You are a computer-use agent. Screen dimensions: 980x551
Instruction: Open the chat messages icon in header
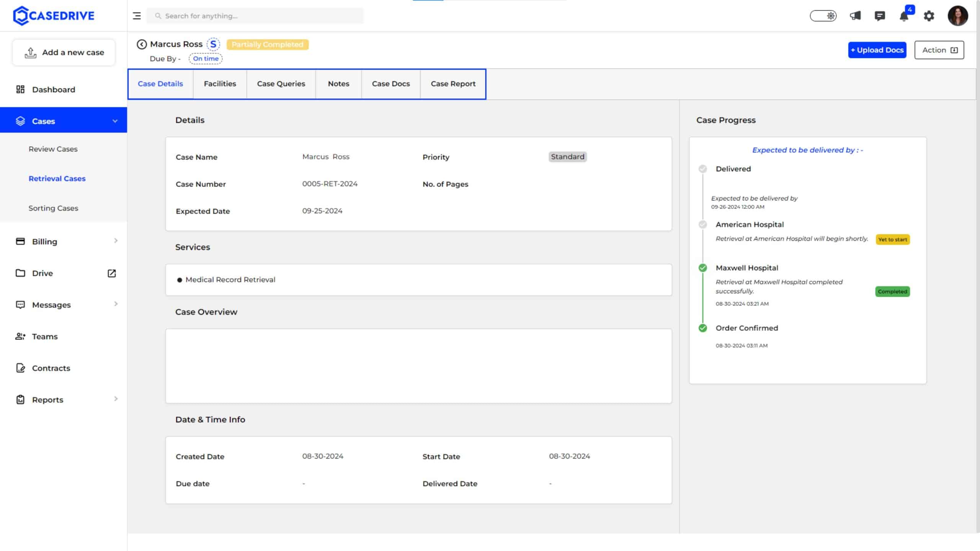pyautogui.click(x=880, y=16)
